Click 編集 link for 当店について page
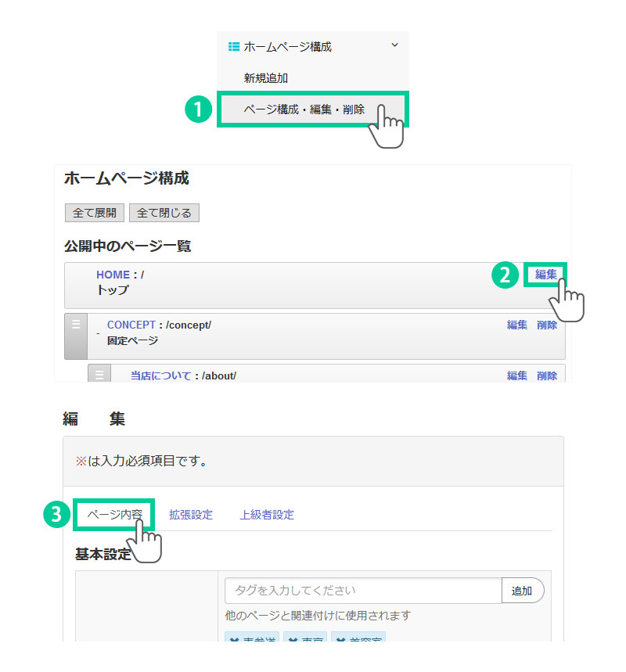Screen dimensions: 626x672 pyautogui.click(x=516, y=376)
